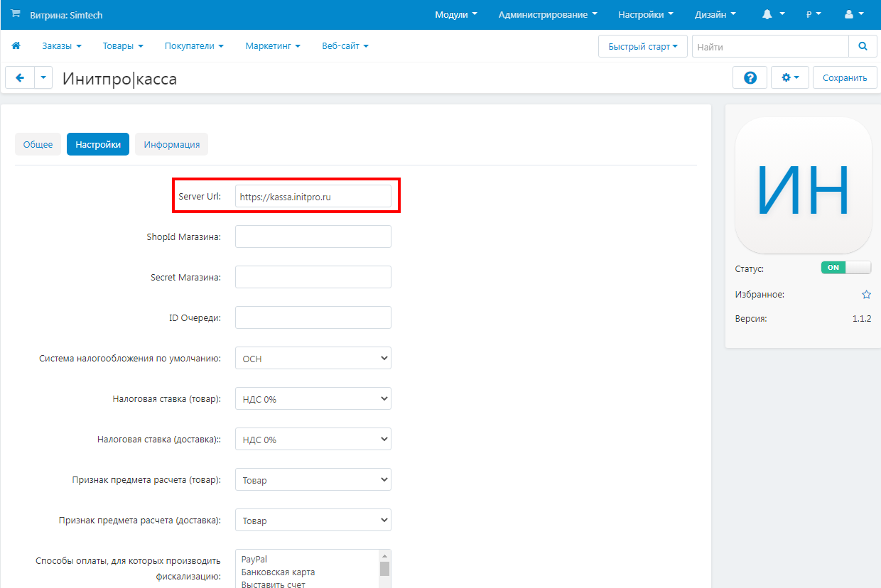Viewport: 881px width, 588px height.
Task: Open the Маркетинг menu
Action: [273, 46]
